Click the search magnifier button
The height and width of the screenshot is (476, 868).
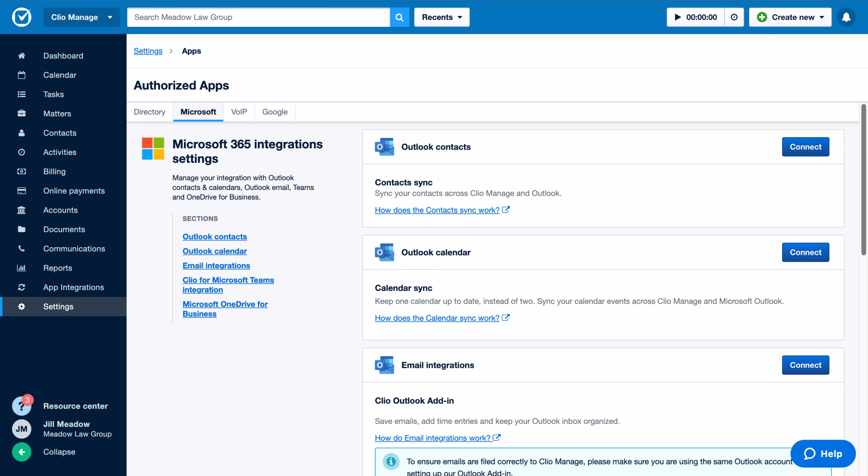pyautogui.click(x=399, y=17)
